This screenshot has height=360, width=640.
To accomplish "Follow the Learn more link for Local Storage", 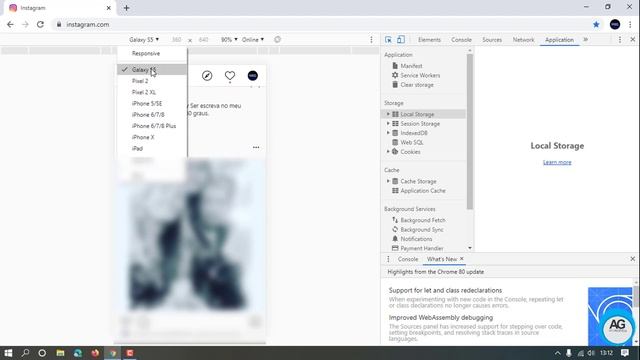I will point(557,162).
